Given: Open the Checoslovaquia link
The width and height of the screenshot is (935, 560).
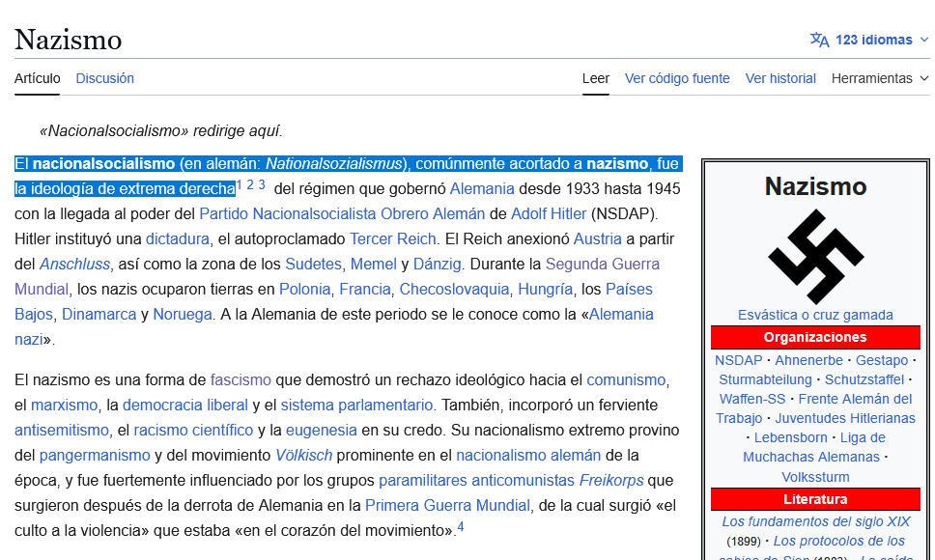Looking at the screenshot, I should tap(454, 289).
